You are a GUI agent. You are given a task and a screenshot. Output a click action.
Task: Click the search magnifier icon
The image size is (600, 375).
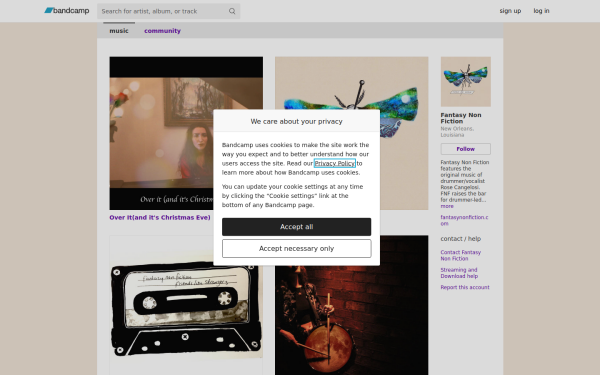[232, 11]
